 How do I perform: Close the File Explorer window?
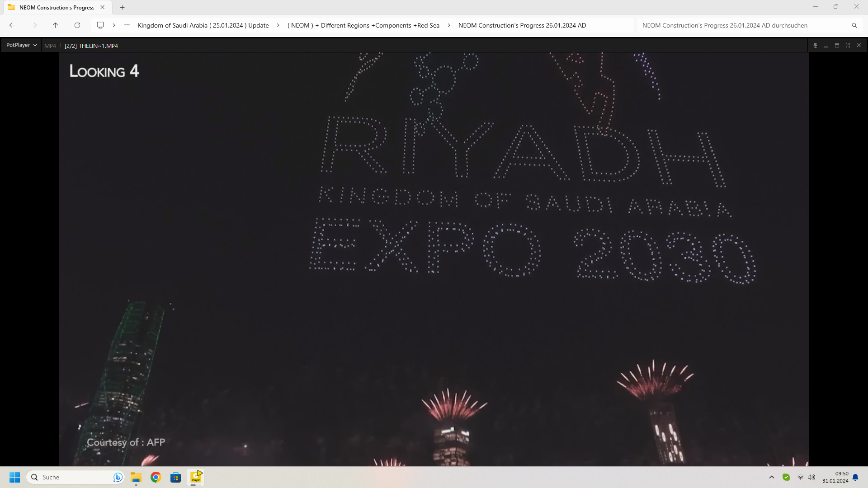pos(857,7)
